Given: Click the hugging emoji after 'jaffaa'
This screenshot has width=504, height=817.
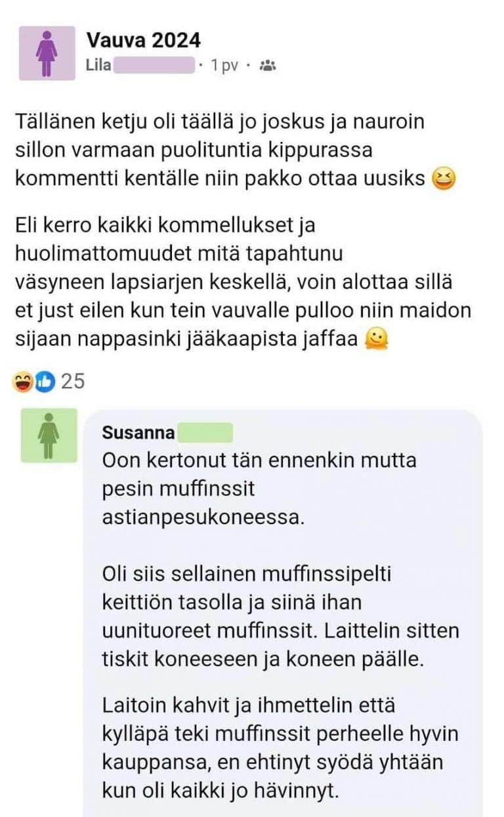Looking at the screenshot, I should [x=377, y=339].
